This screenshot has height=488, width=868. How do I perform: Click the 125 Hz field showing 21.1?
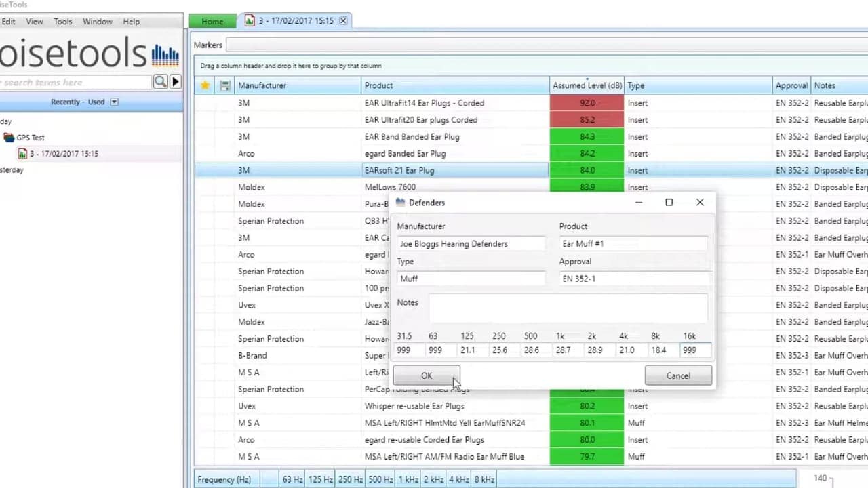[x=473, y=350]
